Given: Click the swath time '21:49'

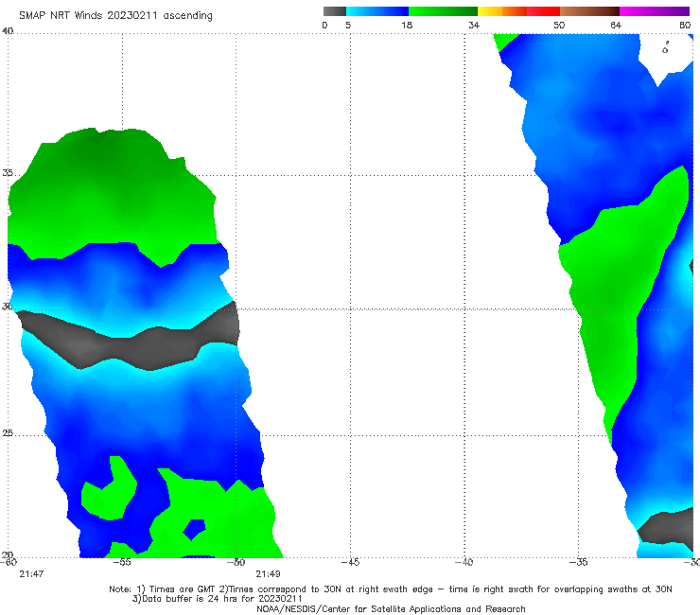Looking at the screenshot, I should tap(268, 574).
